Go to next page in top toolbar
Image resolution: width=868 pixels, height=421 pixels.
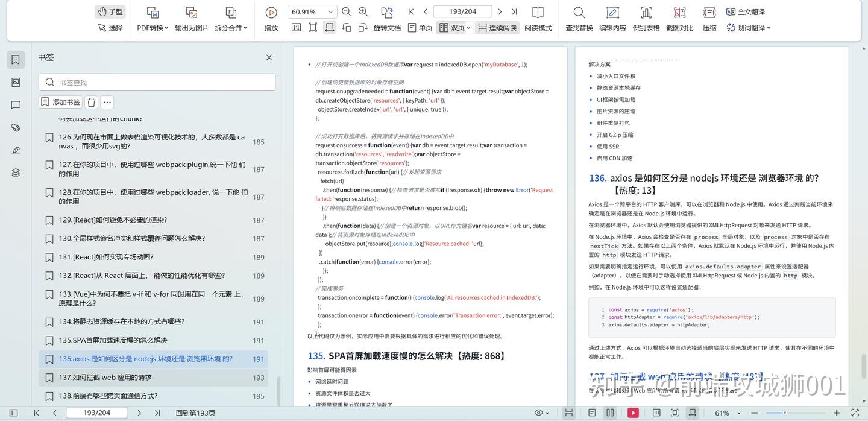499,12
